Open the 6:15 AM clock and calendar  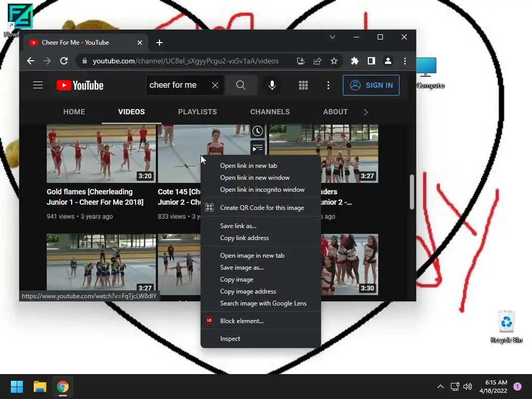494,387
